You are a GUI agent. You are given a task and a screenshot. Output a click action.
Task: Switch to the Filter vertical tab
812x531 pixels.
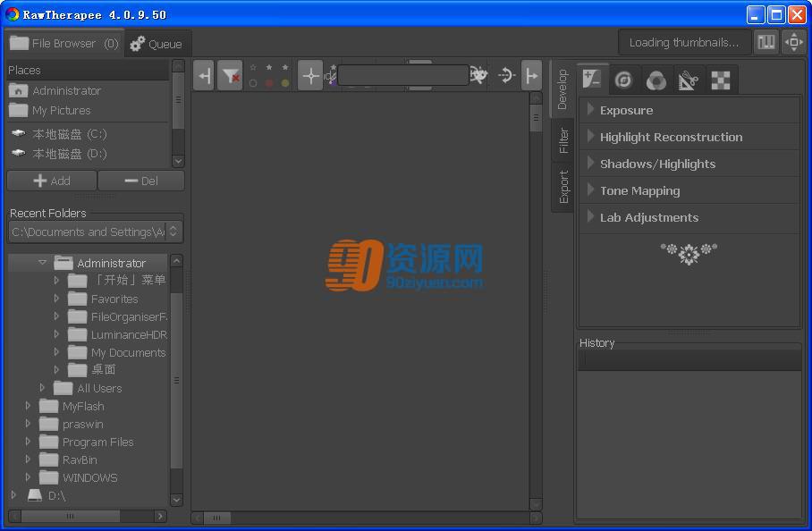(563, 140)
